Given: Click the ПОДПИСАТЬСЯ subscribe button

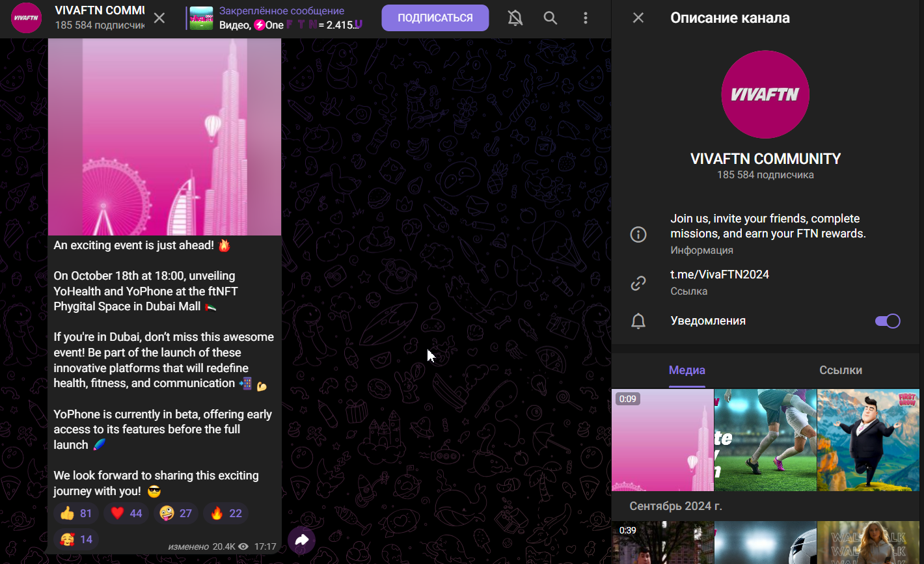Looking at the screenshot, I should click(435, 18).
